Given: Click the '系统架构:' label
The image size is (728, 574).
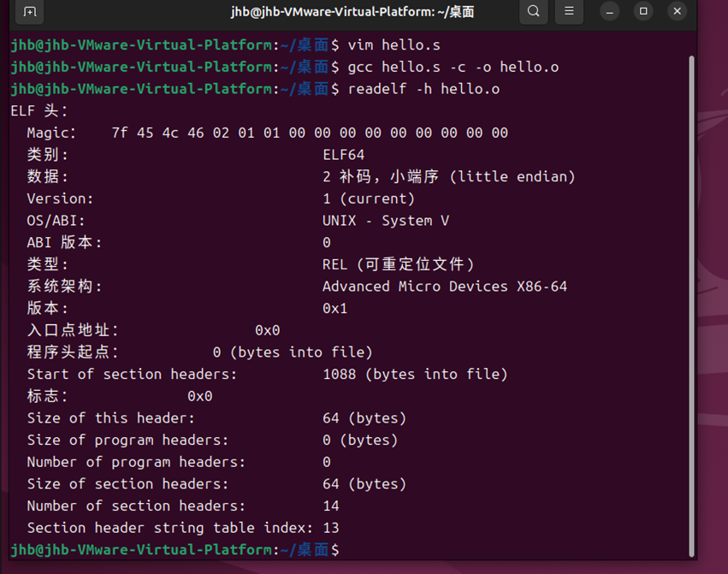Looking at the screenshot, I should coord(64,287).
